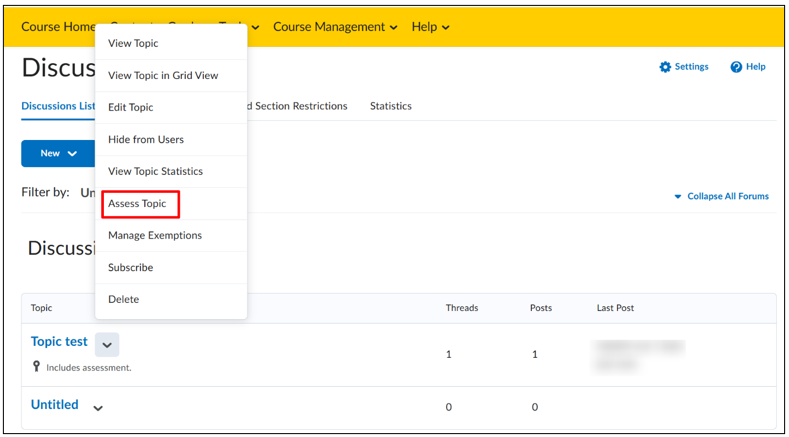Switch to the Statistics tab

click(391, 106)
